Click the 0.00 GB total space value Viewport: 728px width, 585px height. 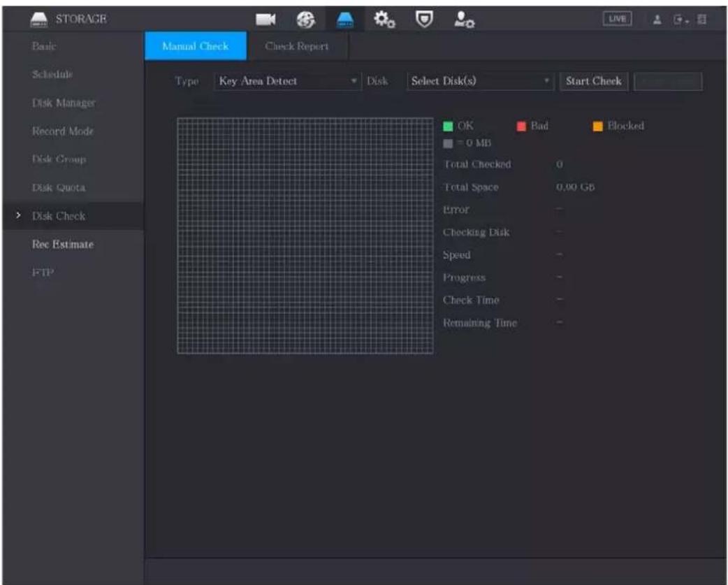[x=575, y=187]
